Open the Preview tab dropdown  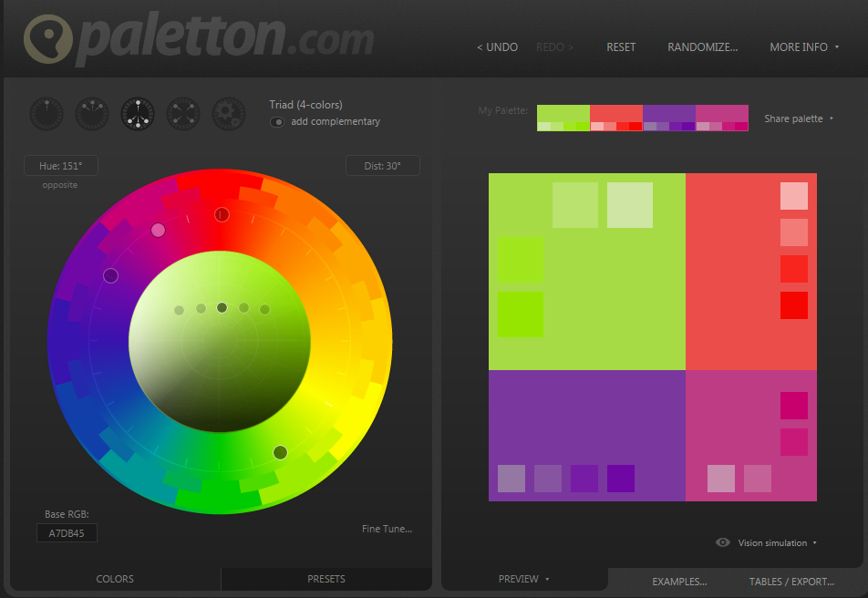point(523,579)
